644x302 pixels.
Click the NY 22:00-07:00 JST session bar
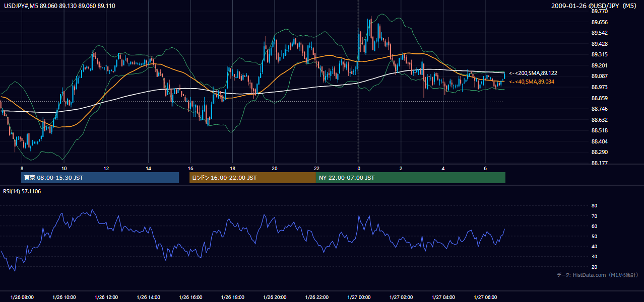coord(411,178)
